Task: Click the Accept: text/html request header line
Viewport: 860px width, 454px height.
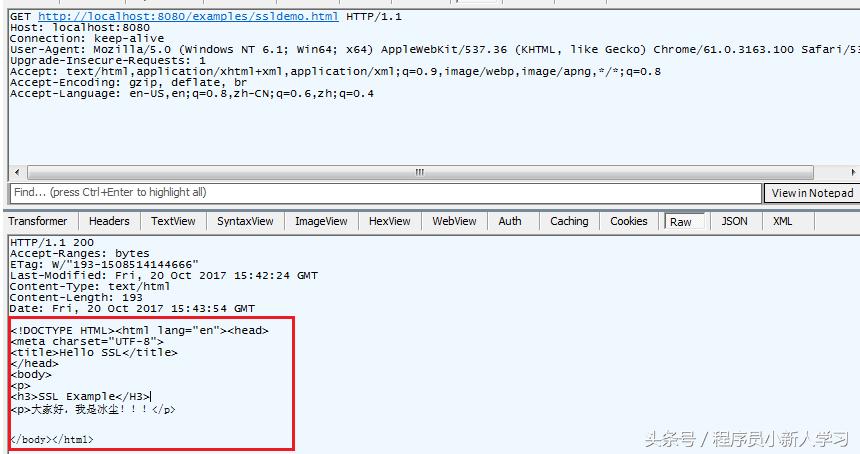Action: tap(335, 71)
